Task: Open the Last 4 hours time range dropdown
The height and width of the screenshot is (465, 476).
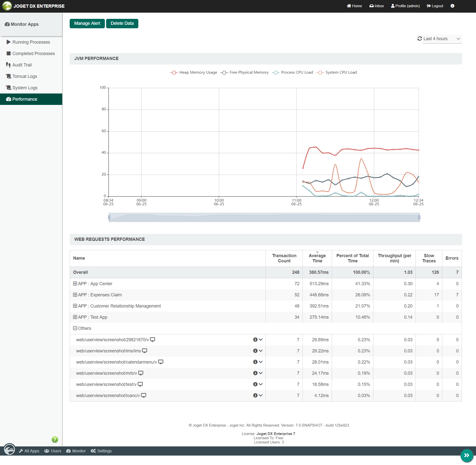Action: coord(442,39)
